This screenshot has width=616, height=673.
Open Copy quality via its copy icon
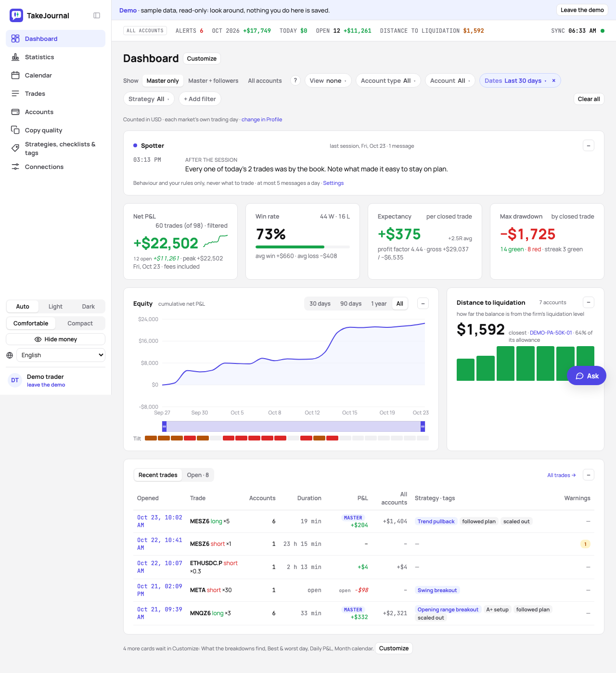(x=15, y=130)
